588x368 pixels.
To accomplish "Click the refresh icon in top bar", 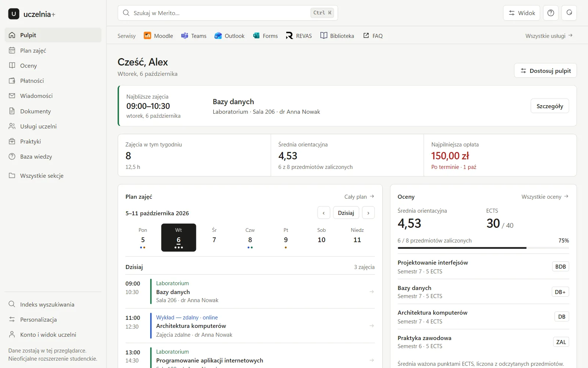I will pos(569,13).
